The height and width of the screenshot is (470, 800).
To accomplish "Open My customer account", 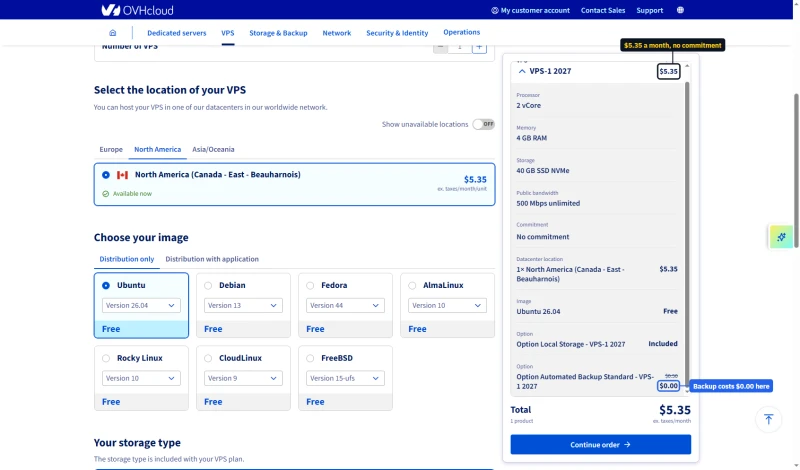I will click(530, 10).
